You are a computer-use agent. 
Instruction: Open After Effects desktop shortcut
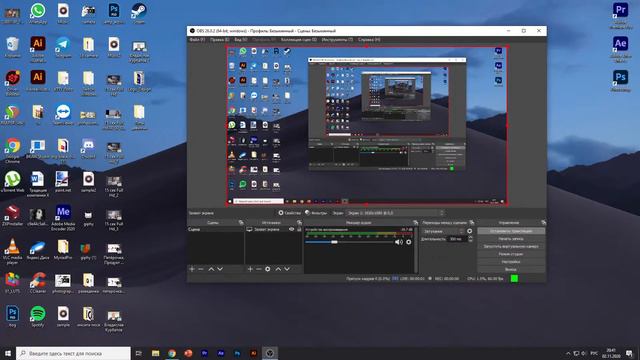click(x=620, y=49)
